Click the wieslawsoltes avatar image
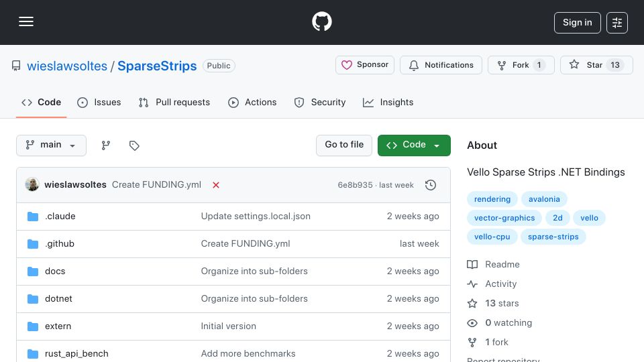 (32, 185)
